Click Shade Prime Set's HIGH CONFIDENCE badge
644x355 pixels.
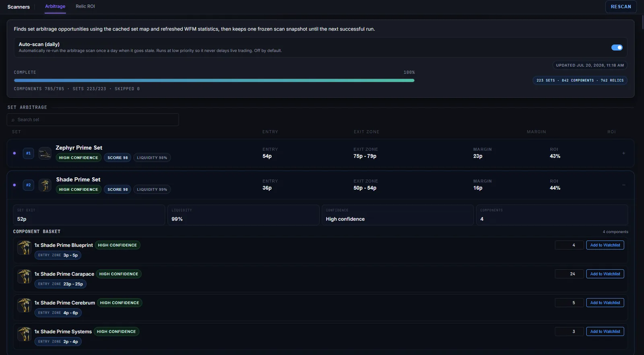coord(78,189)
